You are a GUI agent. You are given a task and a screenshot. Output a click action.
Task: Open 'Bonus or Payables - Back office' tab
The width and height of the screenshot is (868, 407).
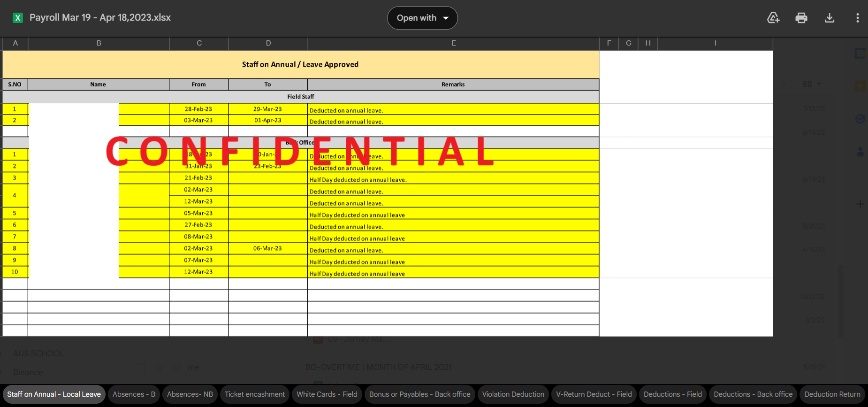(x=420, y=394)
